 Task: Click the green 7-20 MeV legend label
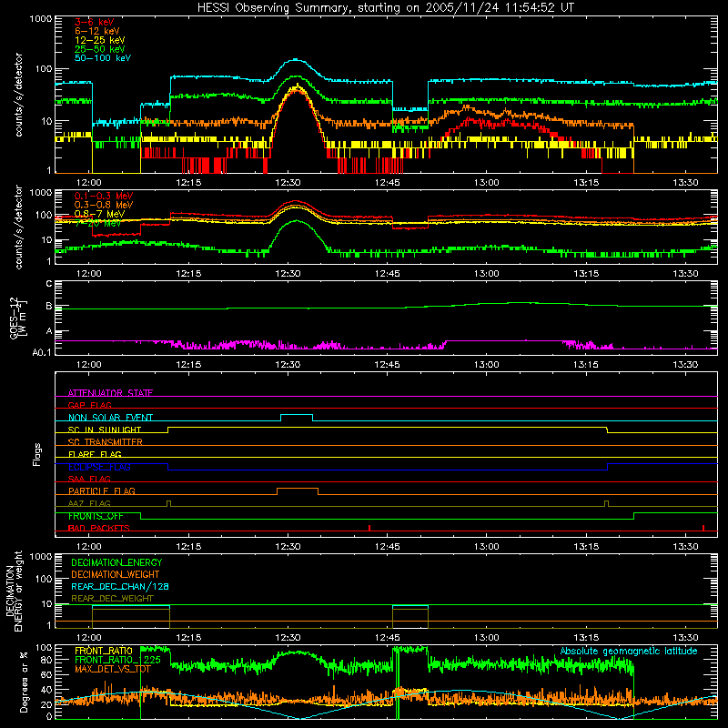pyautogui.click(x=97, y=223)
